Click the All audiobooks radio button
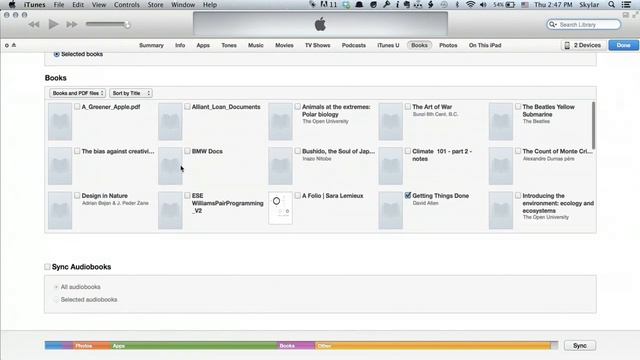Viewport: 640px width, 360px height. 56,287
